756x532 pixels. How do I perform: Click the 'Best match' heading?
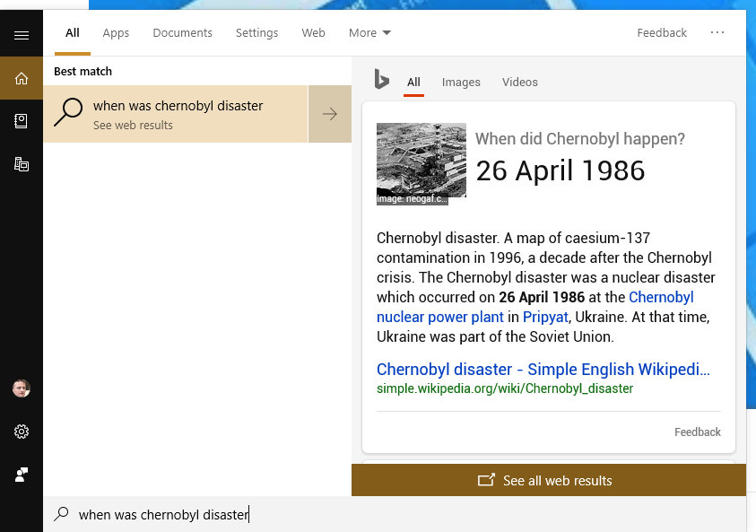[x=83, y=72]
